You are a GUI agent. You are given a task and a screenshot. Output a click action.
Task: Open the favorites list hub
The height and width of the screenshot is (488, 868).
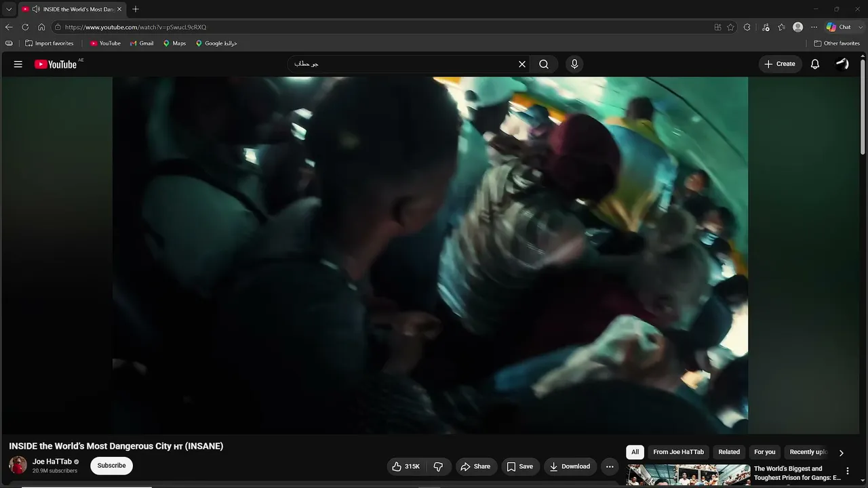click(x=781, y=27)
